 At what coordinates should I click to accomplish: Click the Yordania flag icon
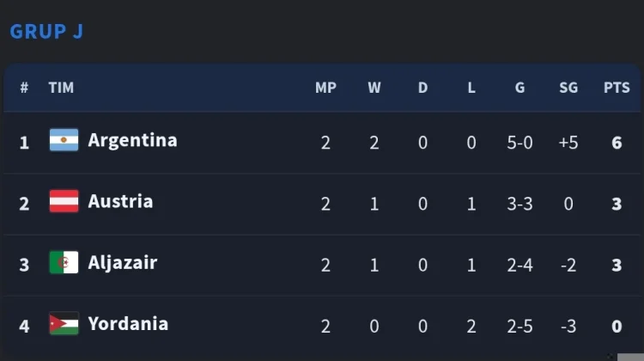64,323
